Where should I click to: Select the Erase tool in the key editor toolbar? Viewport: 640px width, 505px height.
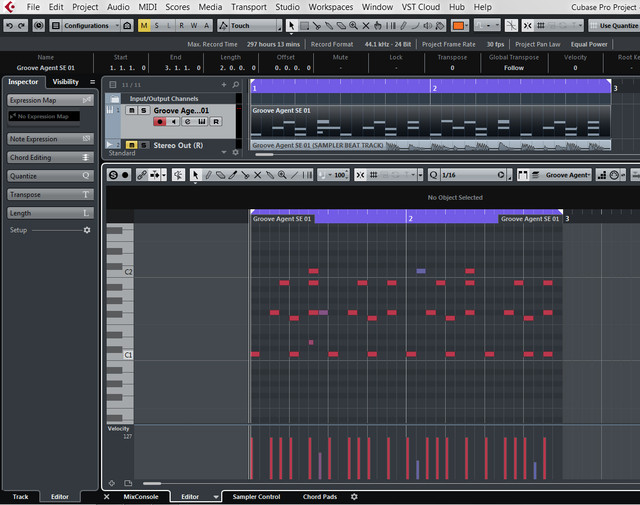coord(220,175)
